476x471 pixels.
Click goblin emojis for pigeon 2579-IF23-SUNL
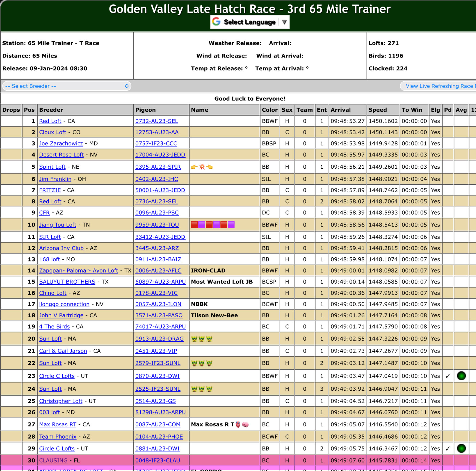(202, 363)
